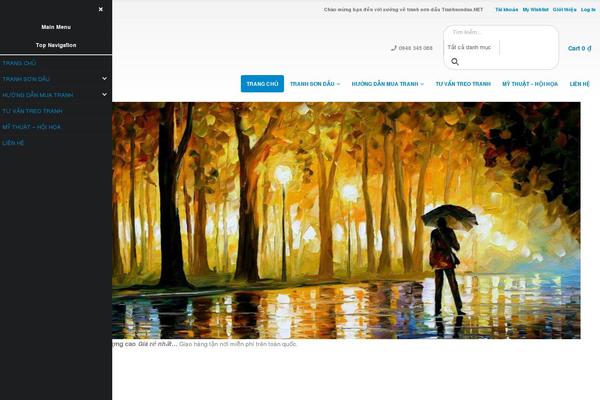Viewport: 600px width, 400px height.
Task: Click the Log In link
Action: pyautogui.click(x=588, y=10)
